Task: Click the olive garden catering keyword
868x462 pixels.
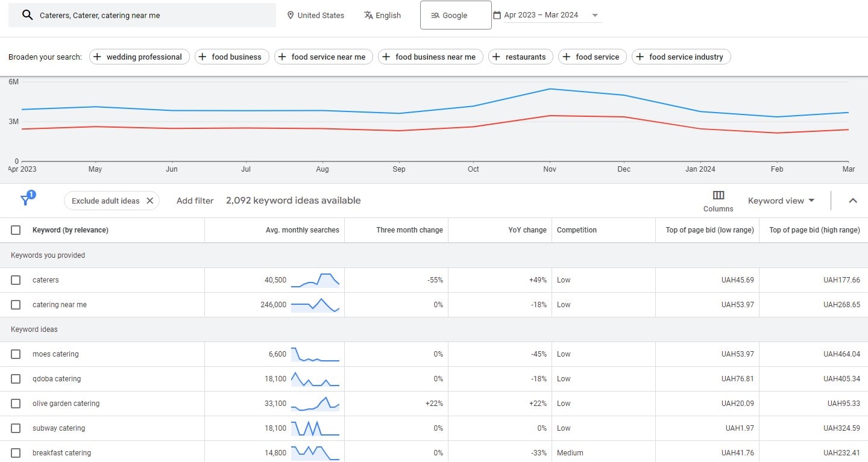Action: pos(66,404)
